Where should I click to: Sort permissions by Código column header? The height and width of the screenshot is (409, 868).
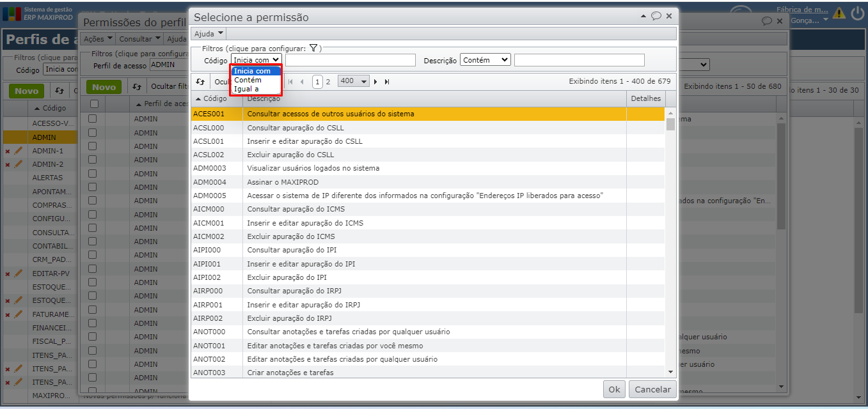[216, 98]
